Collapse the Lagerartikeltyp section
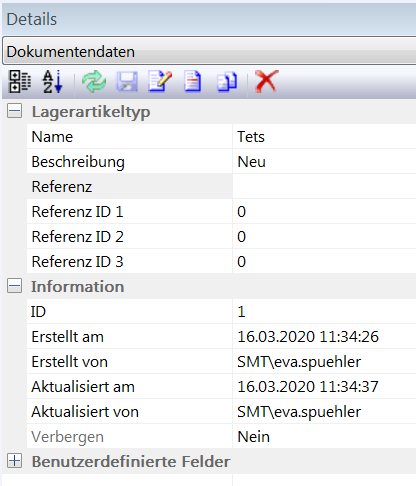 click(14, 111)
